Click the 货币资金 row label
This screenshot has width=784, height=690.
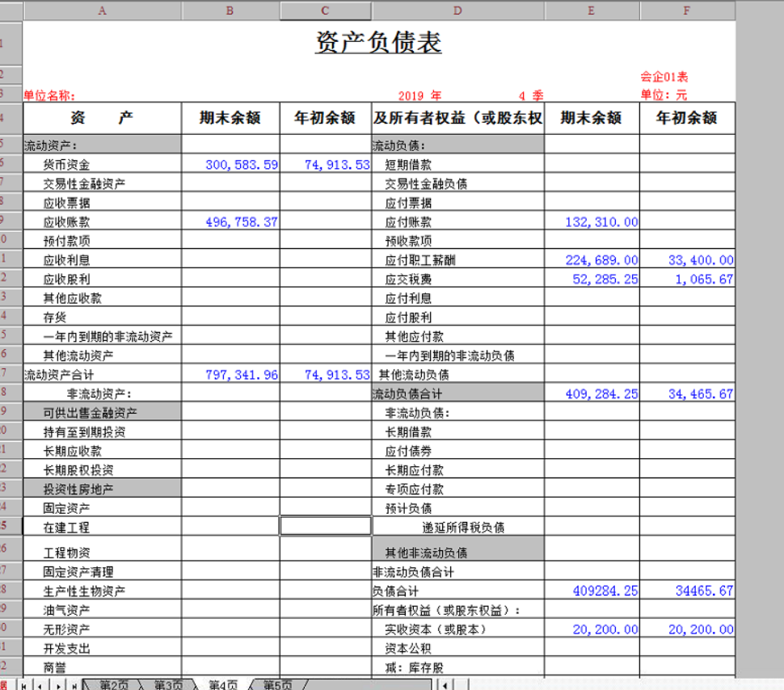(66, 165)
